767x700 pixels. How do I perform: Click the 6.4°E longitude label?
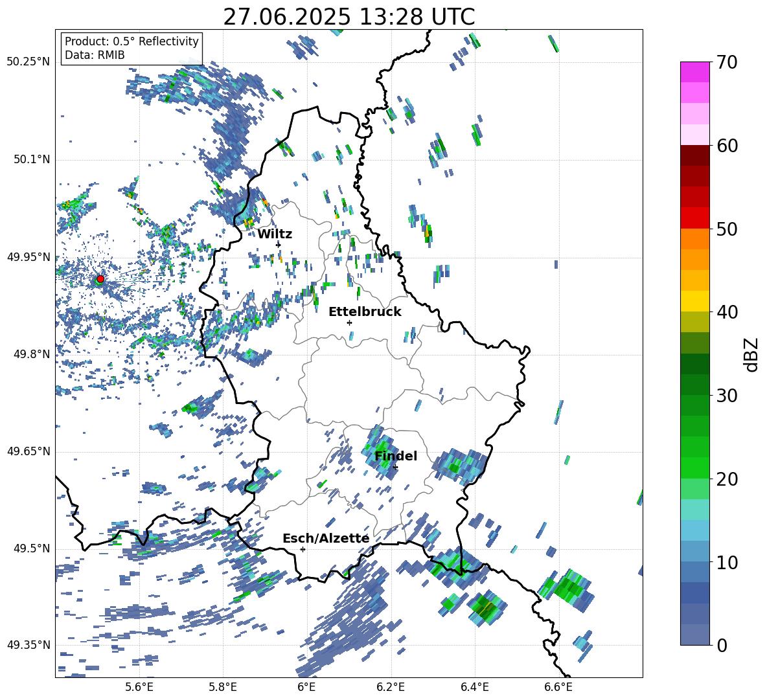(x=474, y=687)
